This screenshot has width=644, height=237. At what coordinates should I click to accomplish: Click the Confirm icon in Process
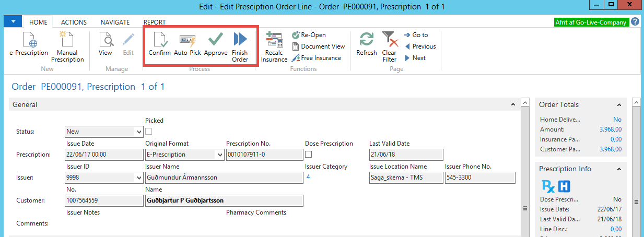(x=159, y=40)
